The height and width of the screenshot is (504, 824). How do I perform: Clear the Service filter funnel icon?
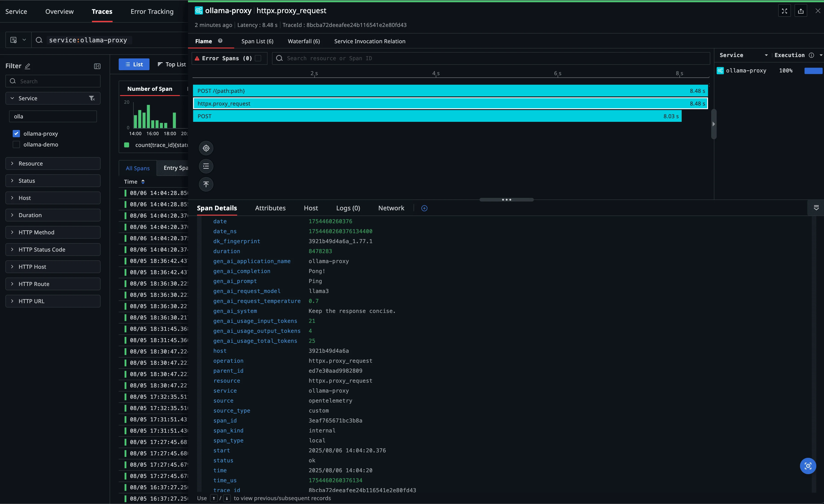coord(92,98)
